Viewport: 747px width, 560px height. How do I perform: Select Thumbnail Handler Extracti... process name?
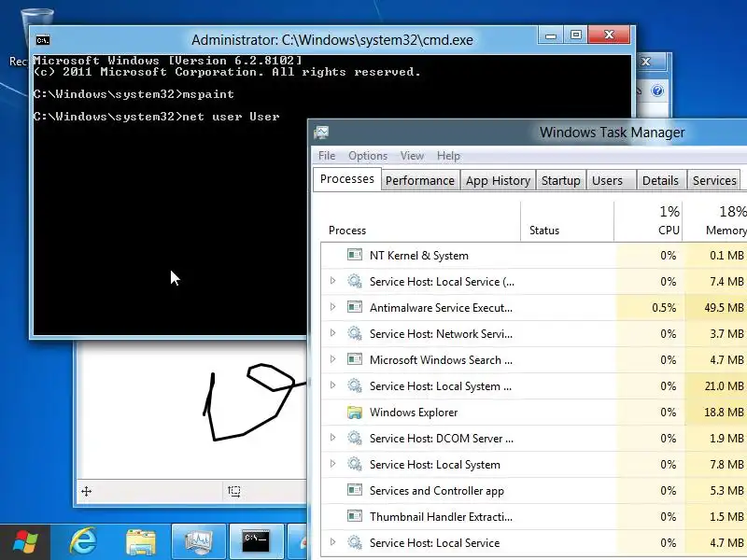pos(441,517)
